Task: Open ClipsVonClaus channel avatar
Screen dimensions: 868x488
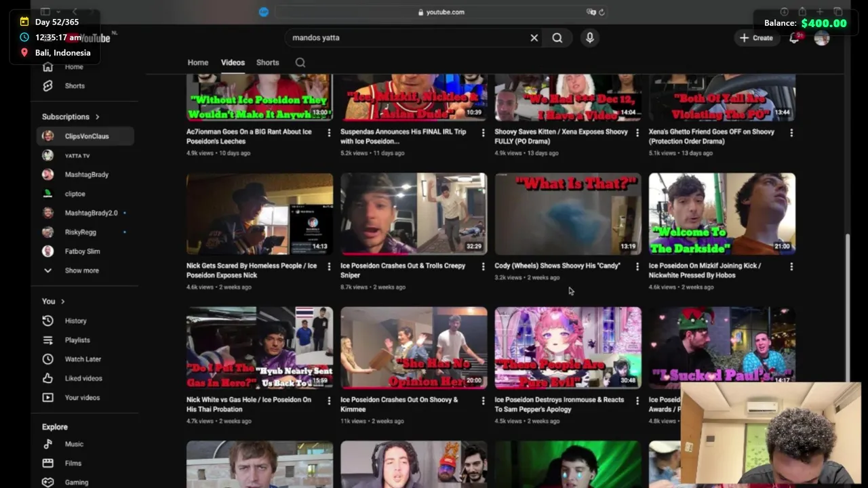Action: [47, 136]
